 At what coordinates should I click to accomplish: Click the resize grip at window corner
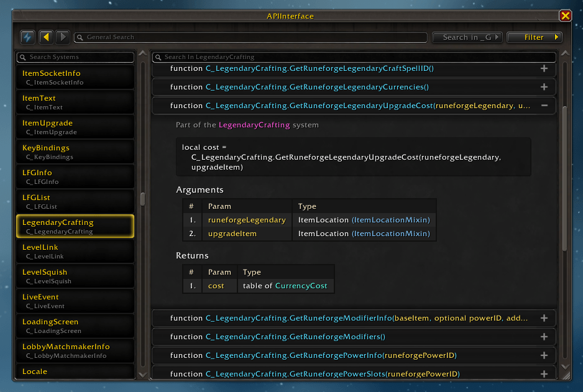(x=566, y=376)
